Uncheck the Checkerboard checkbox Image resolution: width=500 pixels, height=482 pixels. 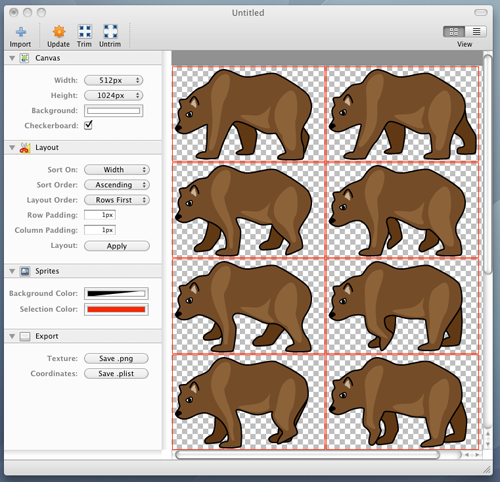pyautogui.click(x=88, y=125)
